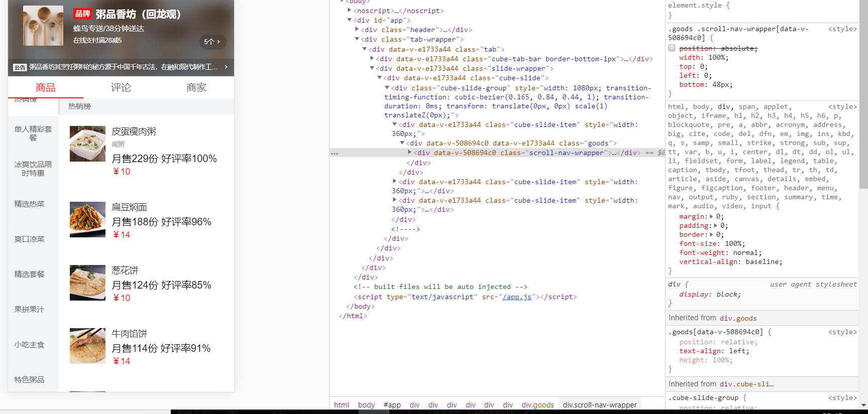Click the red brand badge beside the shop name
The width and height of the screenshot is (868, 414).
point(83,14)
